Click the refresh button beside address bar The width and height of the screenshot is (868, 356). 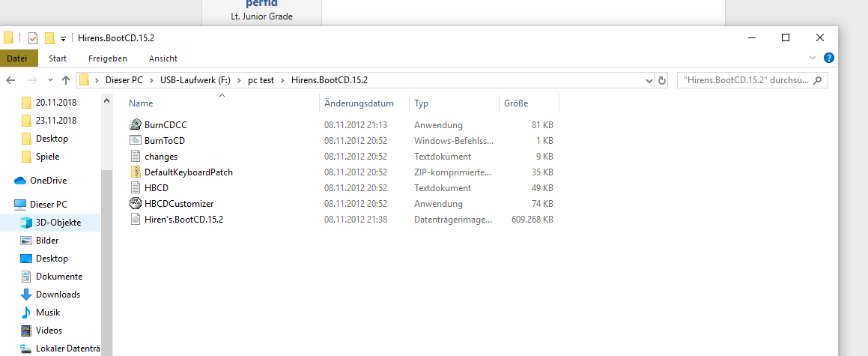pyautogui.click(x=661, y=80)
